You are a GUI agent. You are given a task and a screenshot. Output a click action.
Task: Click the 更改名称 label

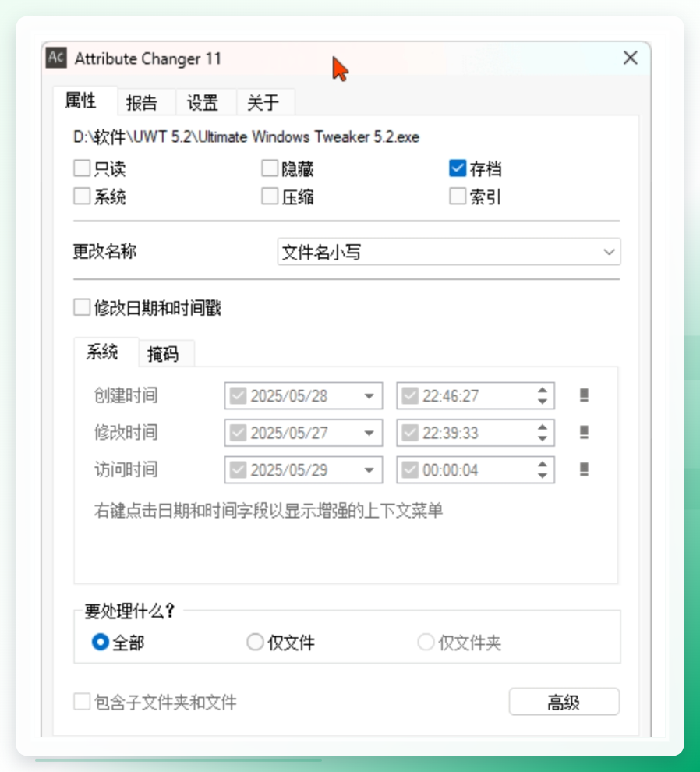pos(104,252)
